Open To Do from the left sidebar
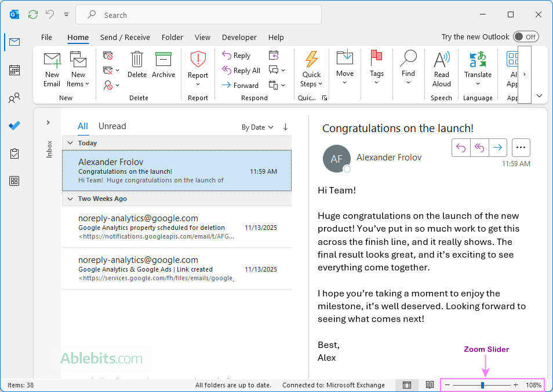 (x=14, y=126)
